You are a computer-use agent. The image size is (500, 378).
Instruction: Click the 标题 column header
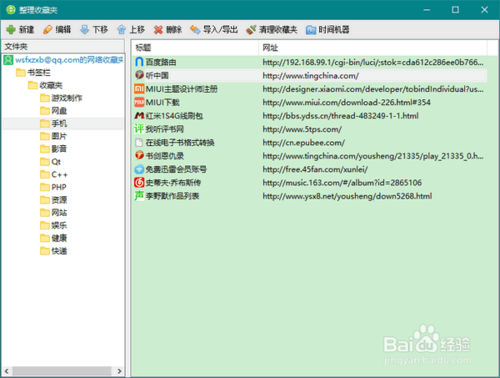(195, 48)
